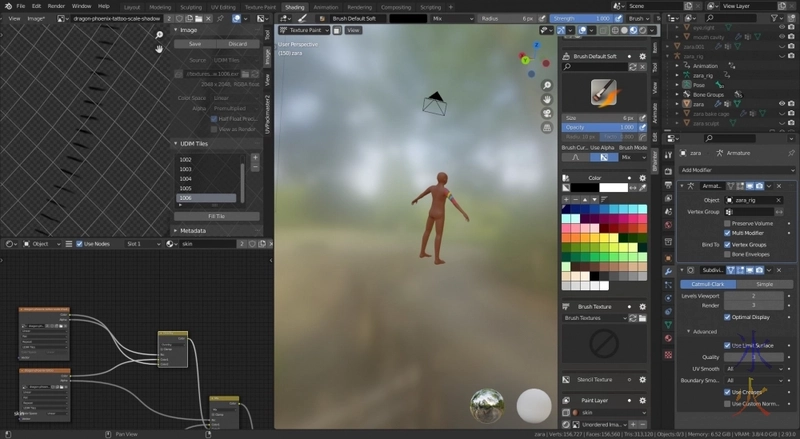Disable the Use Nodes checkbox
Viewport: 800px width, 439px height.
(76, 244)
